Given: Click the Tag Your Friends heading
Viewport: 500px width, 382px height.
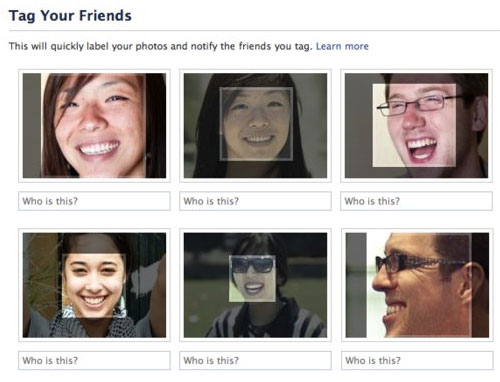Looking at the screenshot, I should point(70,16).
